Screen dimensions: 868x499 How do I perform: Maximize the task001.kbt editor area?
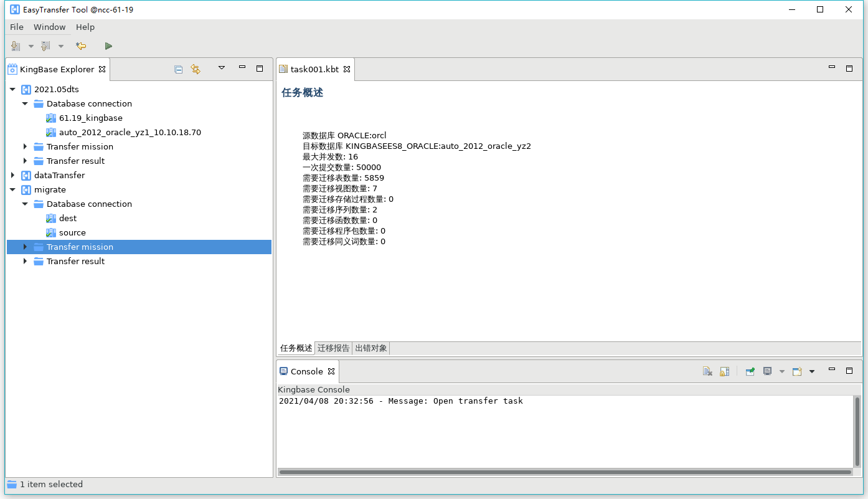click(849, 69)
